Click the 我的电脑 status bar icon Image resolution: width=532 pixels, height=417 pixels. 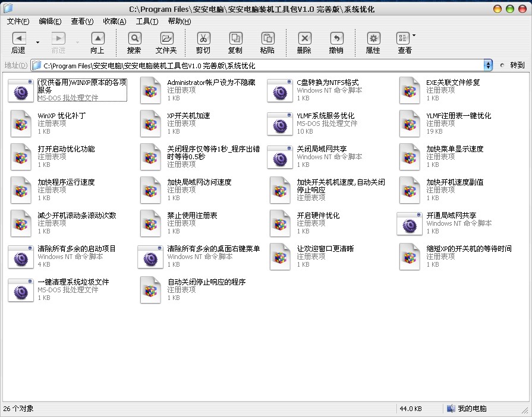[451, 409]
